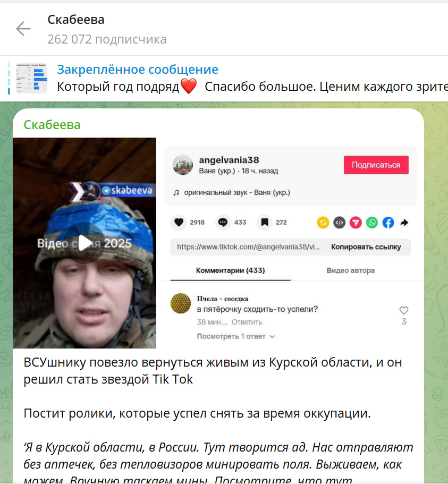Open angelvania38 profile avatar
Image resolution: width=448 pixels, height=484 pixels.
(x=183, y=165)
